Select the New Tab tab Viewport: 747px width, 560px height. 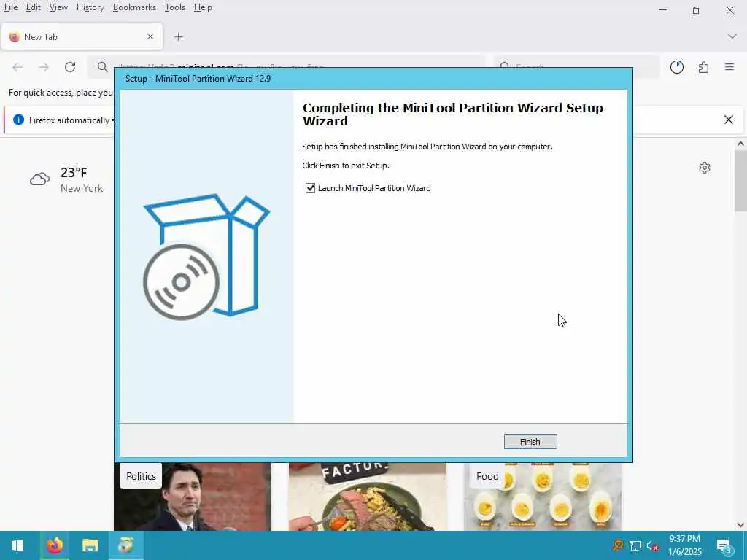tap(82, 36)
